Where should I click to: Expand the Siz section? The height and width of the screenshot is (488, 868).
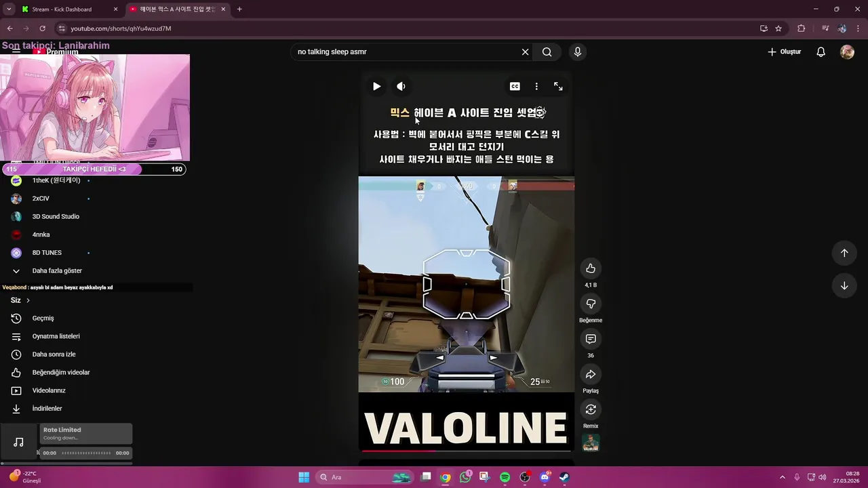coord(20,300)
